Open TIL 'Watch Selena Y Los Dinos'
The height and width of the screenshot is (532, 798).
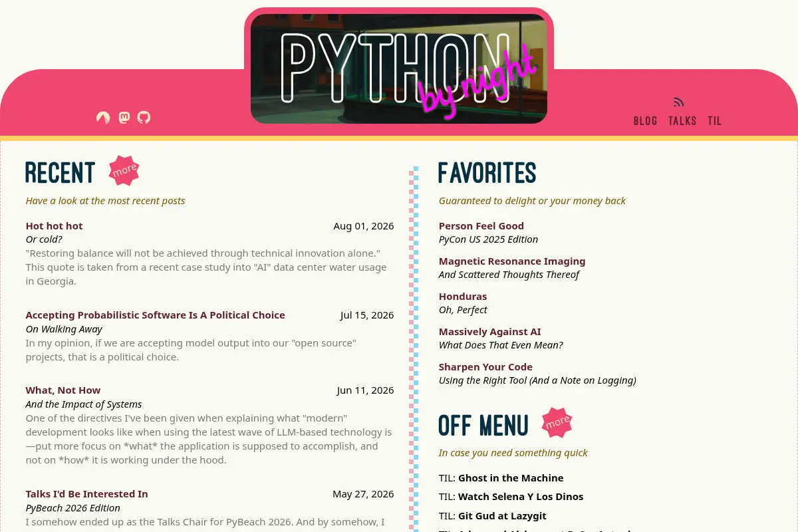(x=521, y=497)
